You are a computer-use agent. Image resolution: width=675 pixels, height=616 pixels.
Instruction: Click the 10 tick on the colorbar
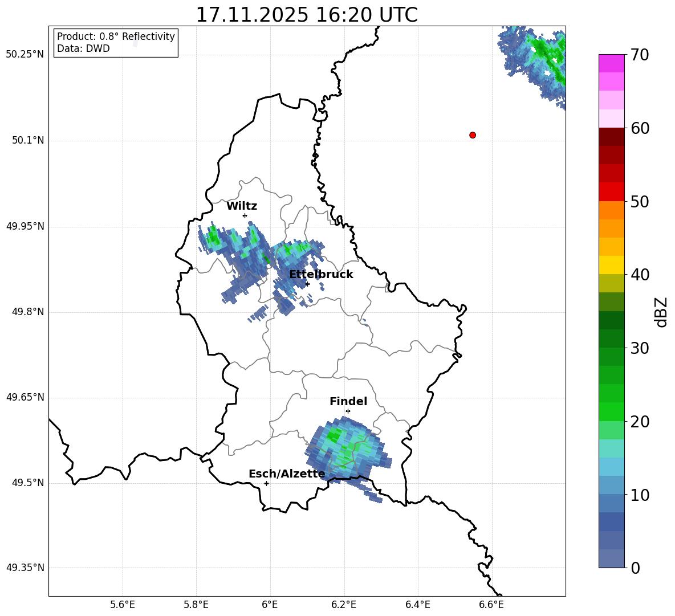click(x=640, y=495)
